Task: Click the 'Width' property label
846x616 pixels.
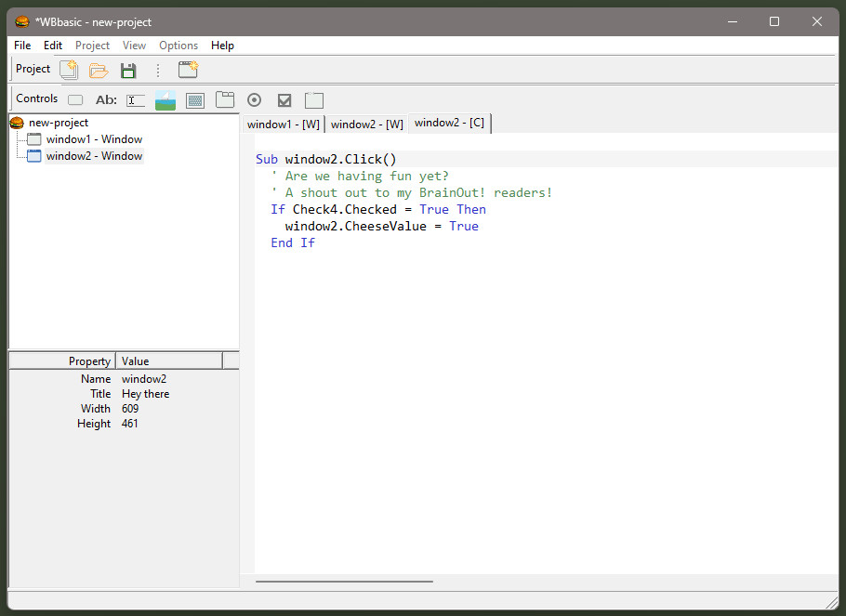Action: (96, 408)
